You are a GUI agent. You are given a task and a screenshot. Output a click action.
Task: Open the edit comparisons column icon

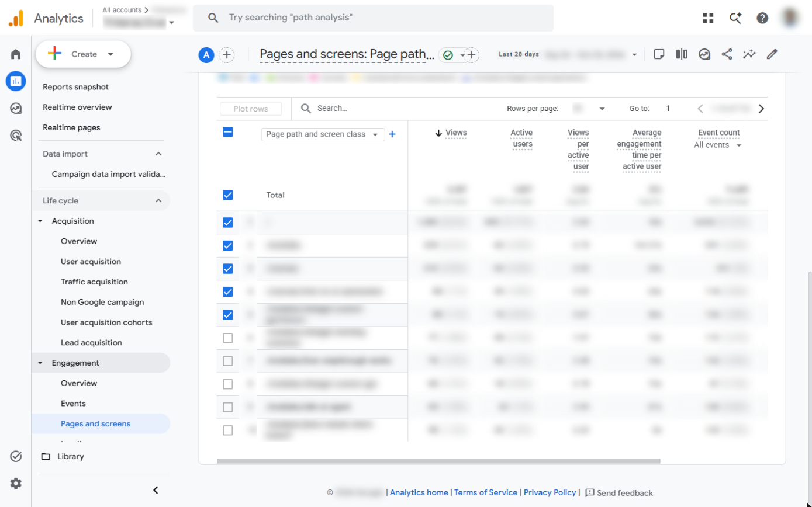click(682, 54)
